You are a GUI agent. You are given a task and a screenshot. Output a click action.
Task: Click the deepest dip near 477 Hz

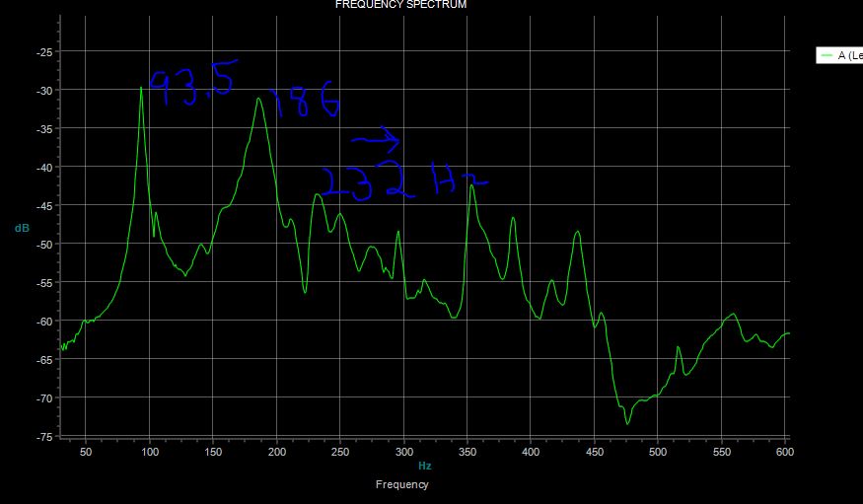coord(627,423)
